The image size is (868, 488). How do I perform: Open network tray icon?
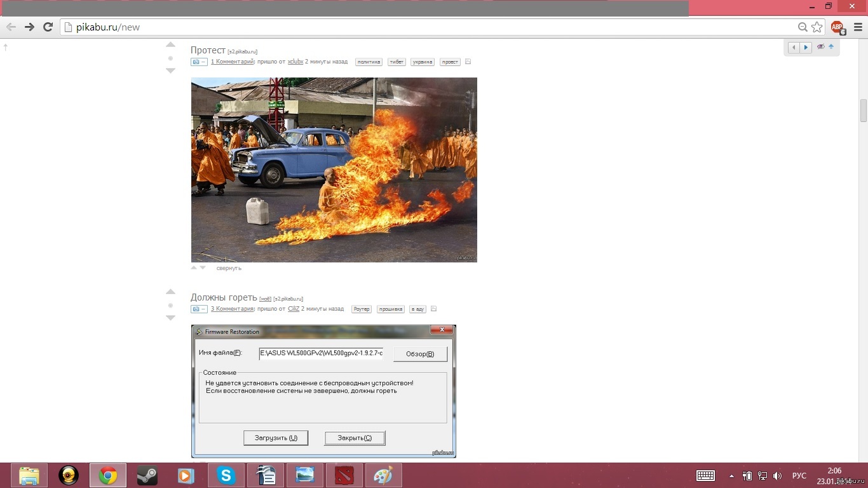762,476
